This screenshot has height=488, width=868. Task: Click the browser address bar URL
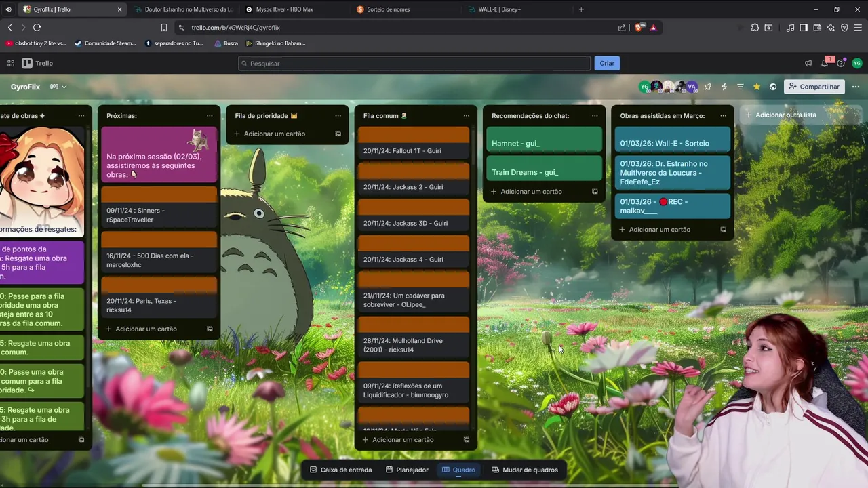(x=235, y=28)
